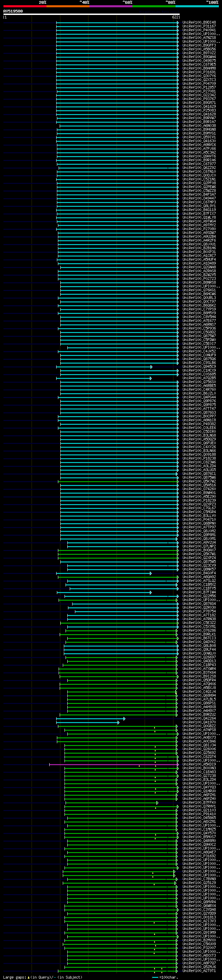This screenshot has width=222, height=980.
Task: Click the short cyan bar for UniRef100_Q42264
Action: pyautogui.click(x=91, y=718)
